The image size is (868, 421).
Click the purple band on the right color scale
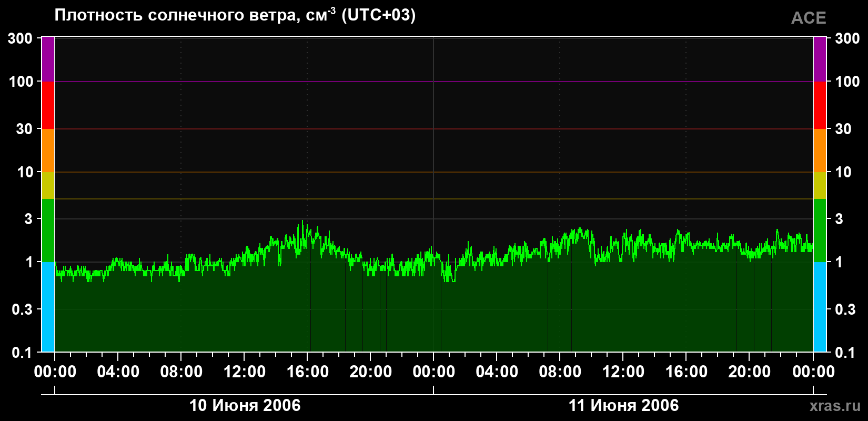pos(820,59)
